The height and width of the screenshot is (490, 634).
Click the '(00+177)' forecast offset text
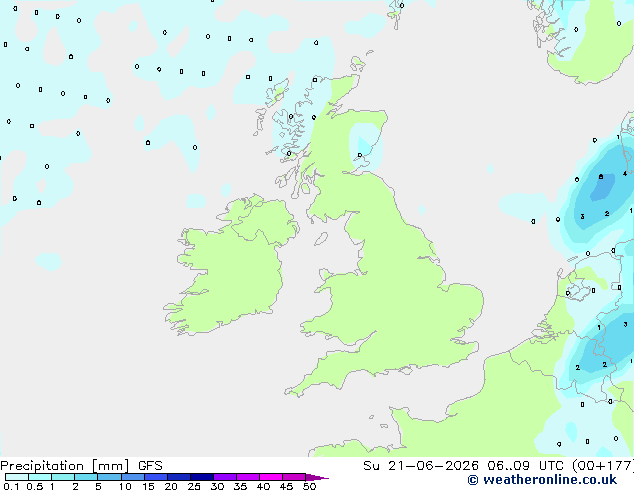pyautogui.click(x=602, y=466)
